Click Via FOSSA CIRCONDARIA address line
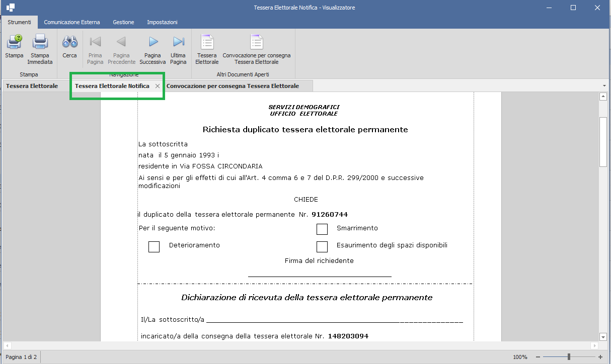The image size is (611, 364). pyautogui.click(x=200, y=166)
